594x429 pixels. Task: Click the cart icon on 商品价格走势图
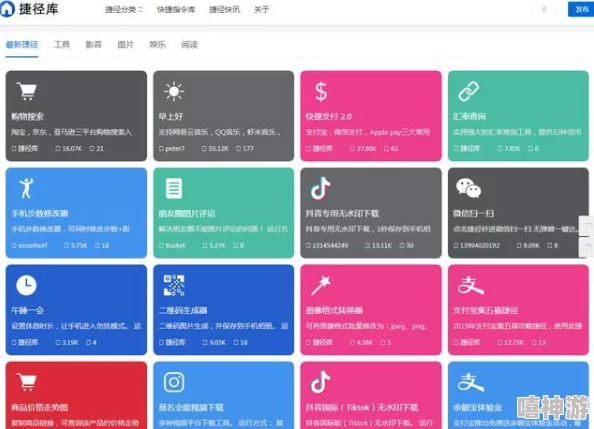[x=27, y=382]
